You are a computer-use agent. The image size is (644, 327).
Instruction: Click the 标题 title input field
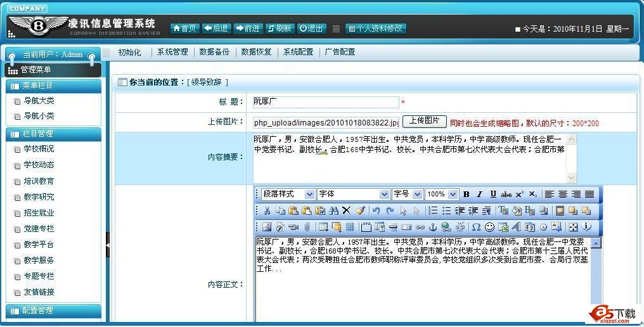point(326,102)
